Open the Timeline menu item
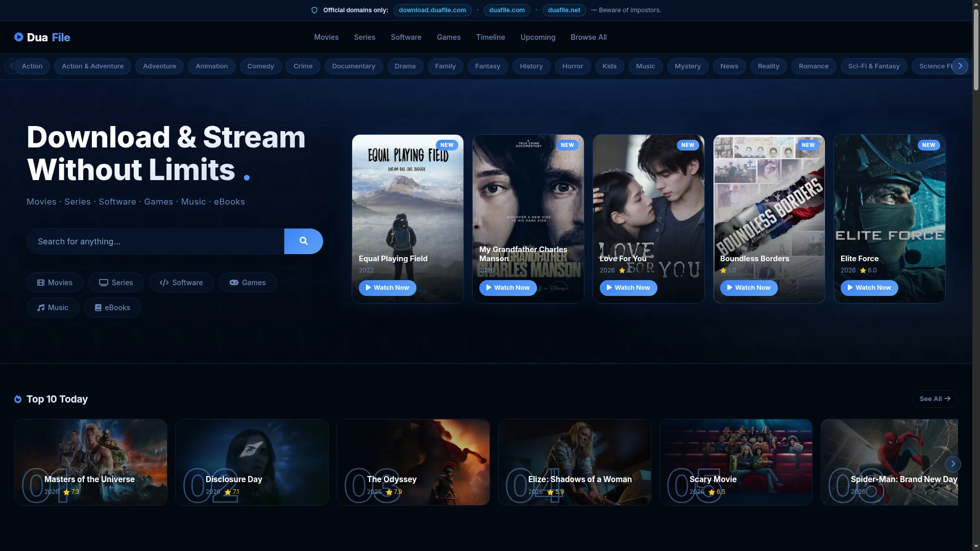This screenshot has width=980, height=551. pos(491,37)
